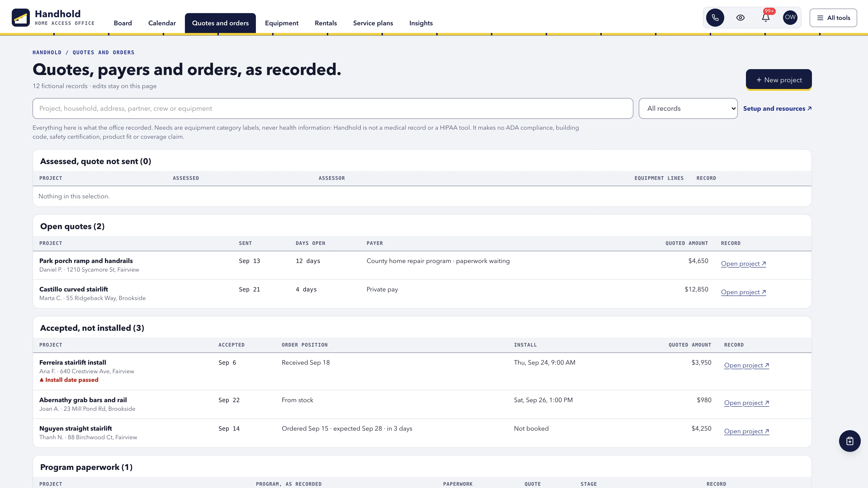Open the Equipment tab
Image resolution: width=868 pixels, height=488 pixels.
coord(282,23)
